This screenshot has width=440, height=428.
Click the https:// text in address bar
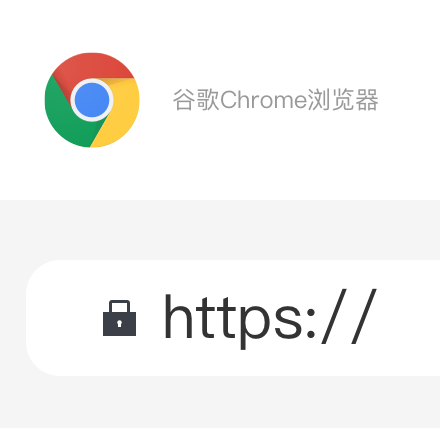click(x=270, y=318)
